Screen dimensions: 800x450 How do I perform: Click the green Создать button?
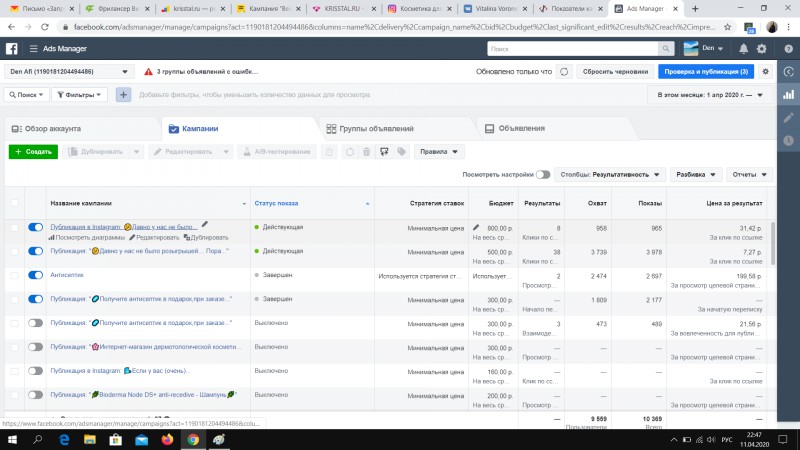coord(33,152)
